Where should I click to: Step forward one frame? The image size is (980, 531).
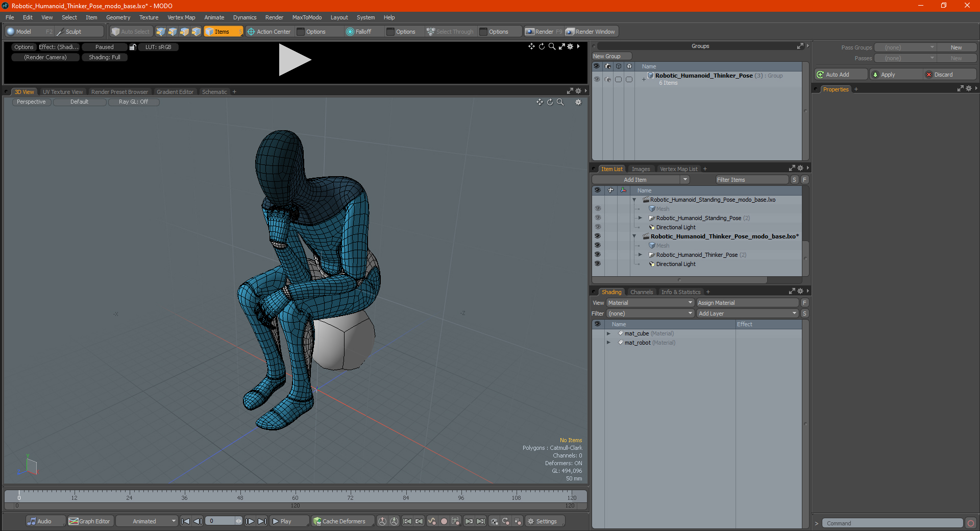tap(250, 521)
